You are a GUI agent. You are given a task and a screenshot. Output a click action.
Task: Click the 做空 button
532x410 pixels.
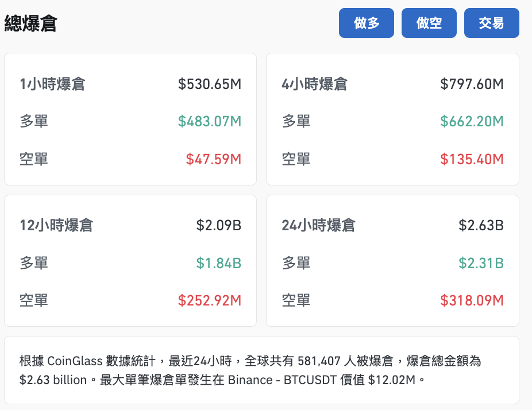429,23
